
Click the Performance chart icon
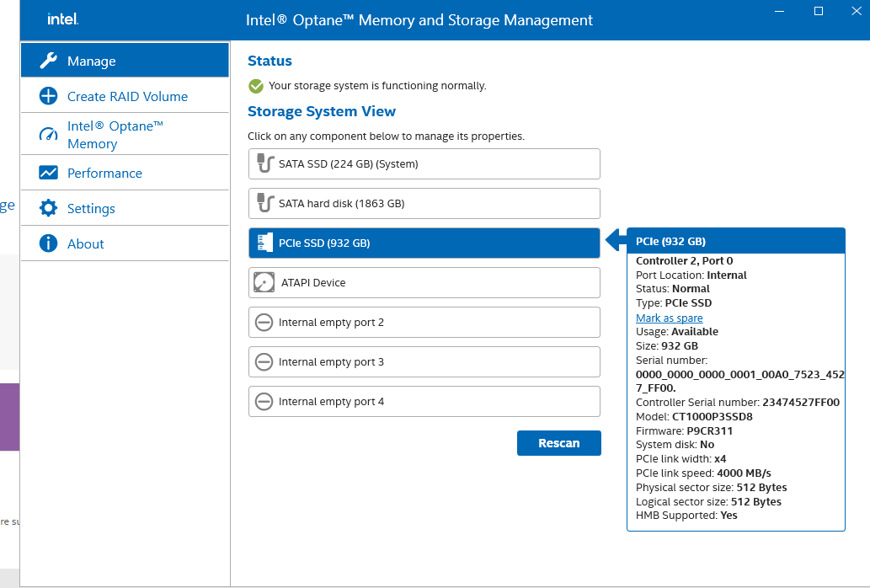(x=49, y=173)
